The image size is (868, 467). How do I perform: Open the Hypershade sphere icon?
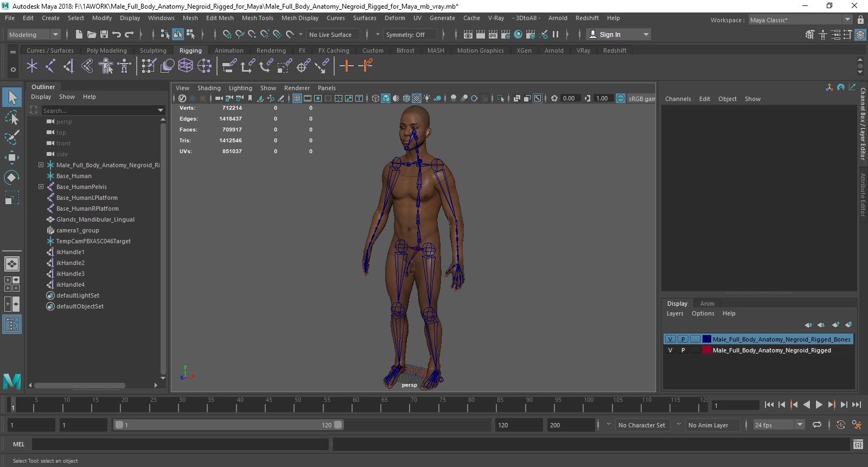(518, 34)
